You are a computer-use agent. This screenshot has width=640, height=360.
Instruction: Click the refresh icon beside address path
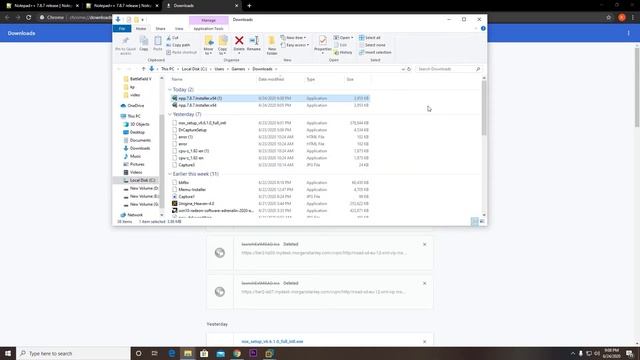[409, 69]
